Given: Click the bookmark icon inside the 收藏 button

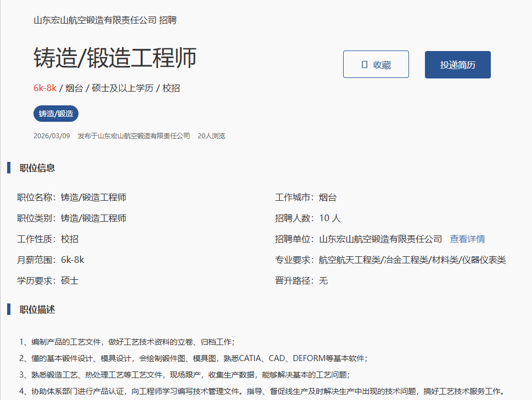Looking at the screenshot, I should (x=365, y=65).
